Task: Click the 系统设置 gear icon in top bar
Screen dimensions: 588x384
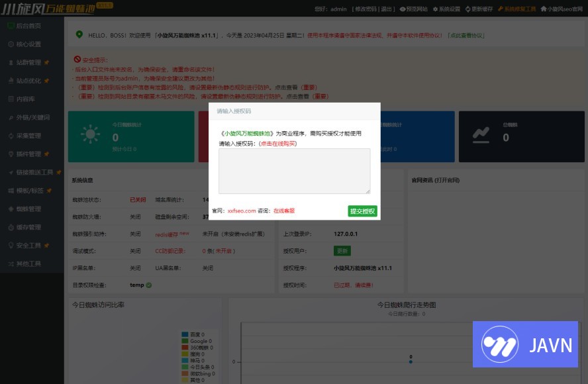Action: pos(434,9)
